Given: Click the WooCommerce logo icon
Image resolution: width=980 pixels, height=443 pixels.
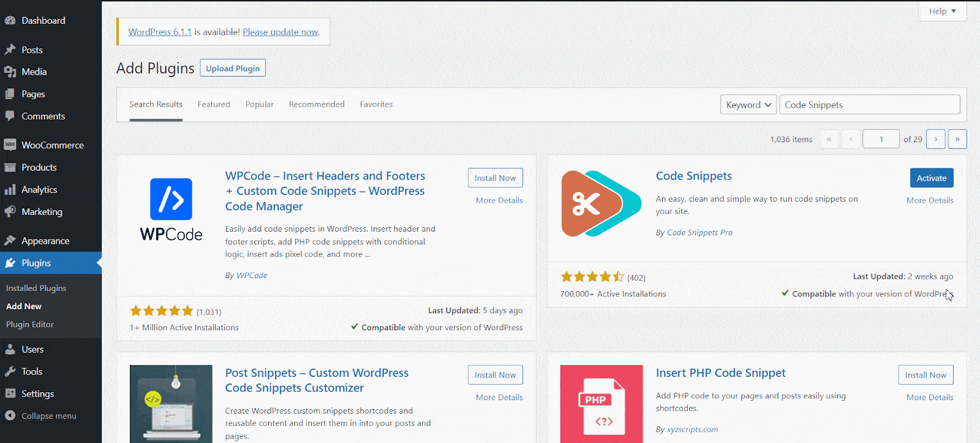Looking at the screenshot, I should point(10,145).
